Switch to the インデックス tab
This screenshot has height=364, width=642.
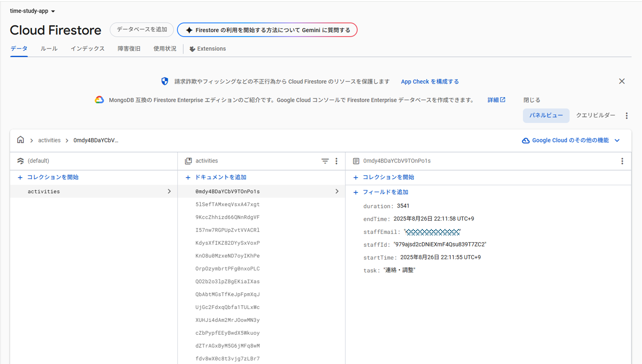coord(88,49)
